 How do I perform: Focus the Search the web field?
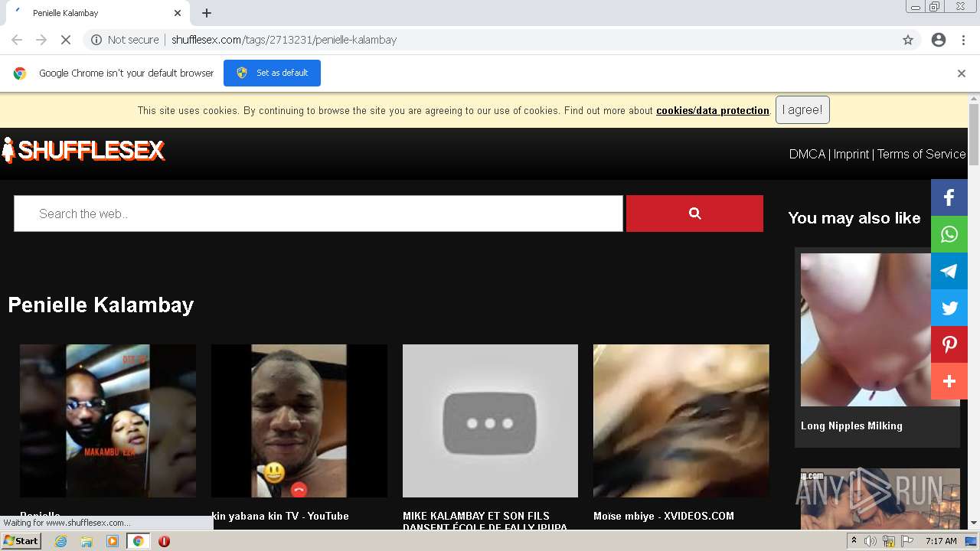tap(318, 214)
